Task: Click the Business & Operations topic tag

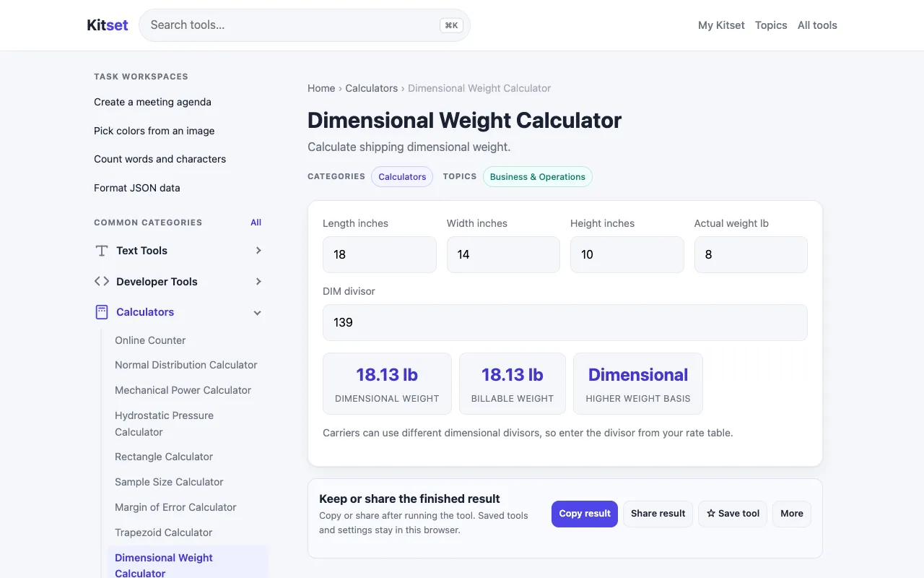Action: point(538,177)
